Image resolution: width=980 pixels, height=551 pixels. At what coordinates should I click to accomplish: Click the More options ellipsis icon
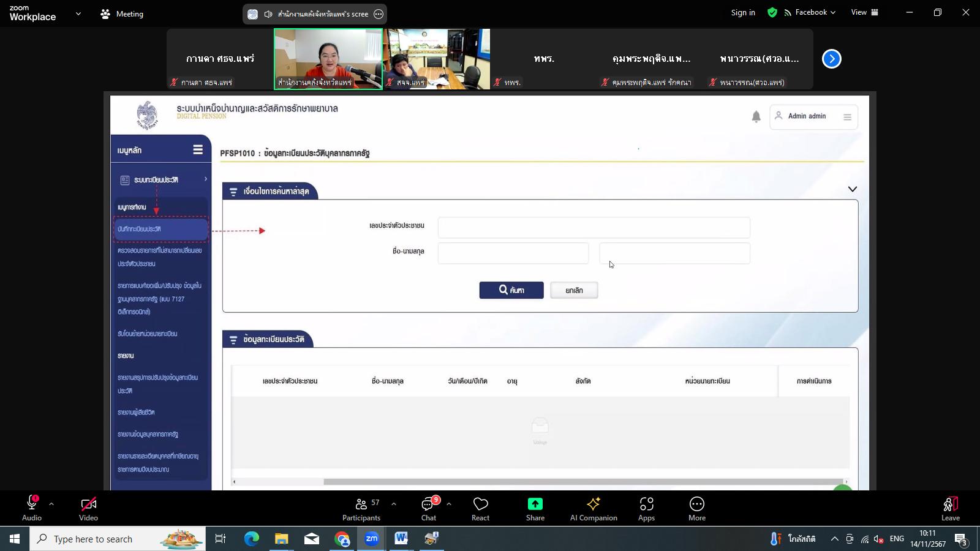point(696,504)
